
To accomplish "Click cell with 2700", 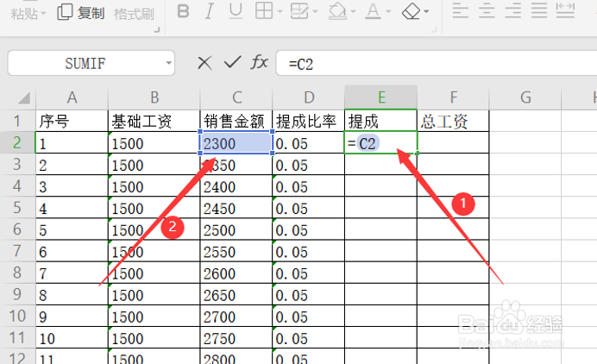I will point(236,316).
